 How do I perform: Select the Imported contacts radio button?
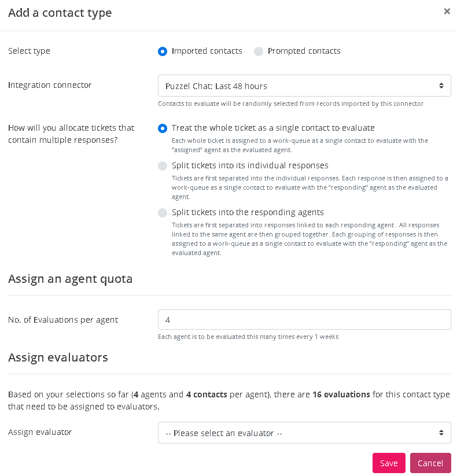[x=163, y=51]
